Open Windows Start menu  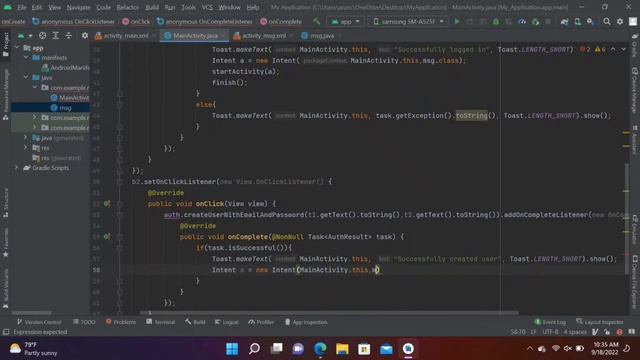click(232, 349)
